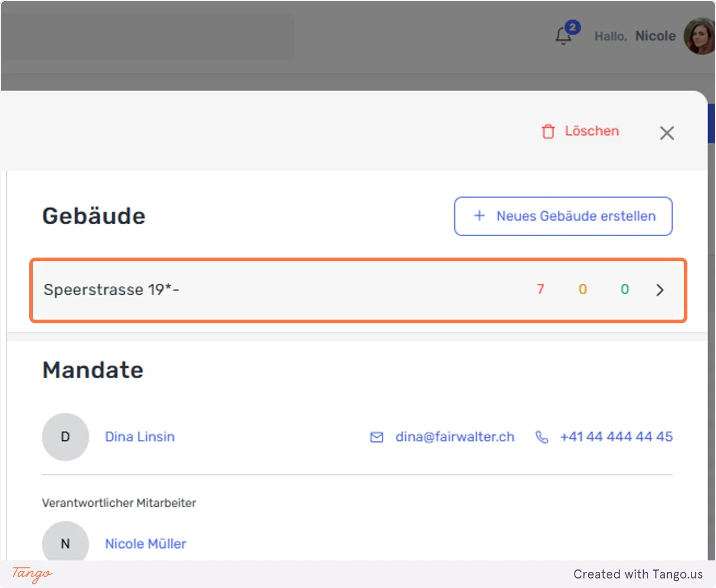Email dina@fairwalter.ch
The width and height of the screenshot is (716, 588).
coord(455,437)
